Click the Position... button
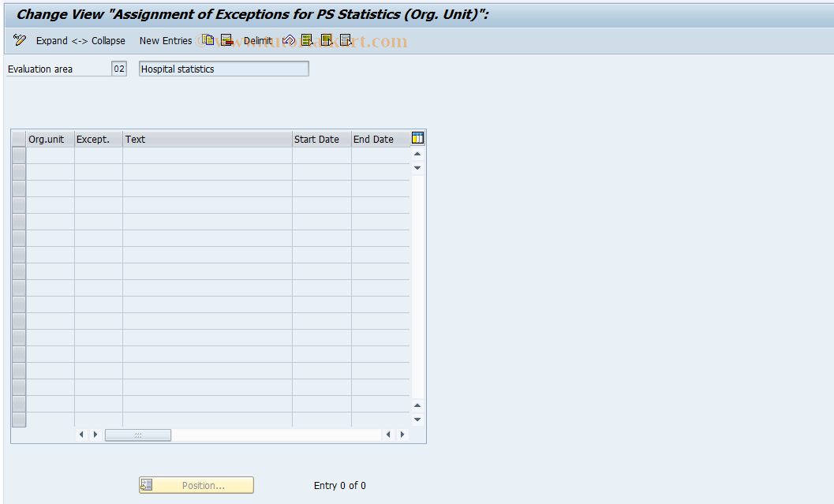 (x=196, y=485)
